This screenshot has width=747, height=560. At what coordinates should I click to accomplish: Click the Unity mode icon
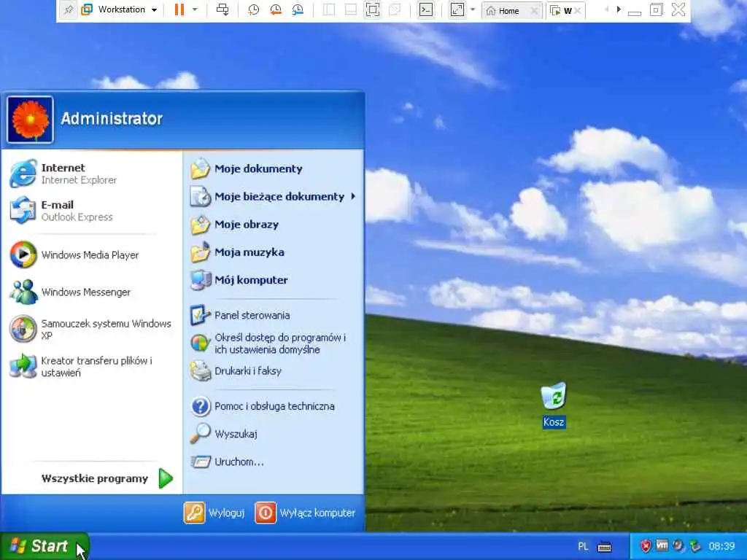point(395,9)
